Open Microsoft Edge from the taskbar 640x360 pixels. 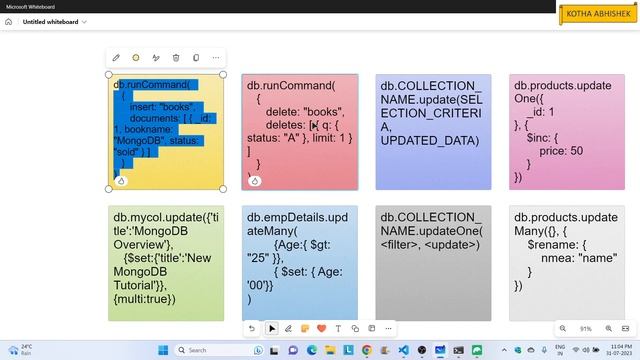click(x=312, y=350)
